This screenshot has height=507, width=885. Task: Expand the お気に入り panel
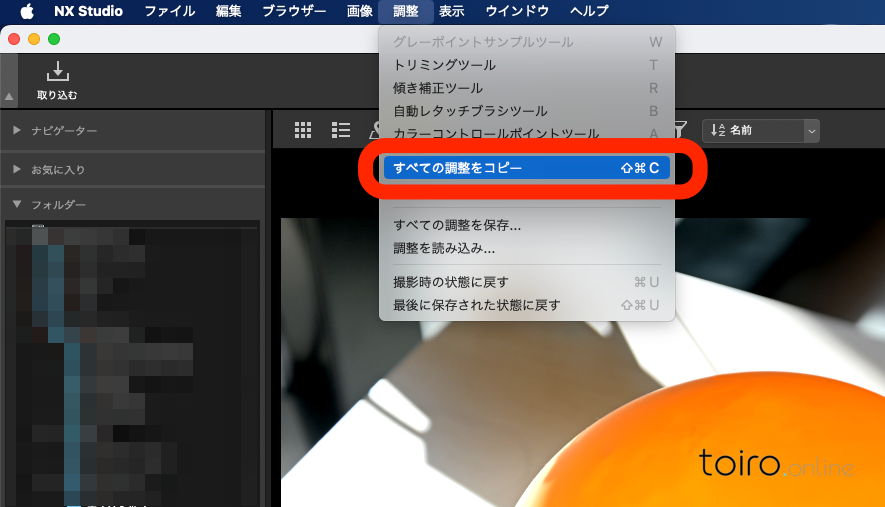pos(17,169)
